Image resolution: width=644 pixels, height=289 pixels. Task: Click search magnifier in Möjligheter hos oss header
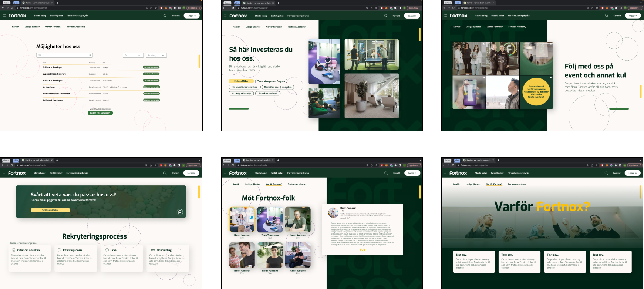[165, 16]
